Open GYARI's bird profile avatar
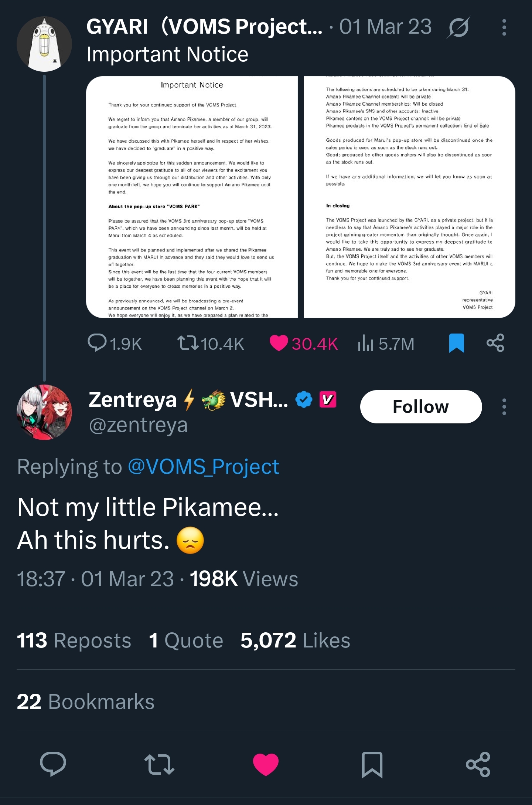This screenshot has height=805, width=532. pos(44,44)
